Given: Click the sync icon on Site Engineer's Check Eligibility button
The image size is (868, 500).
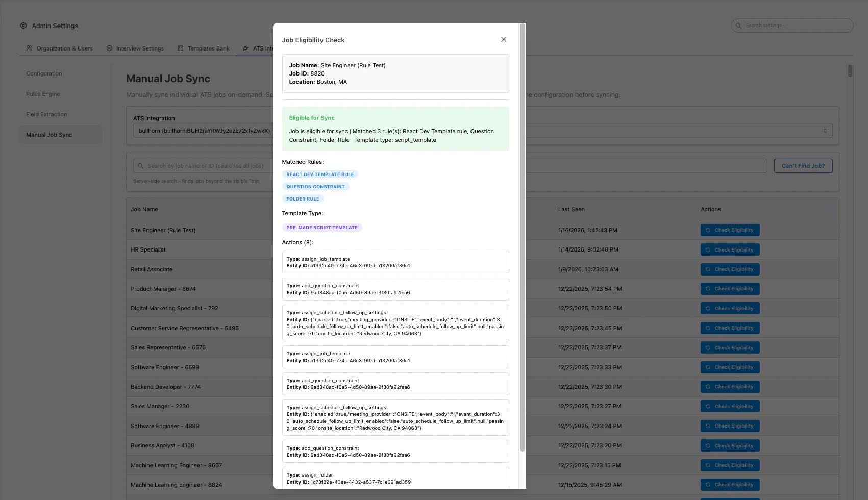Looking at the screenshot, I should pyautogui.click(x=708, y=230).
